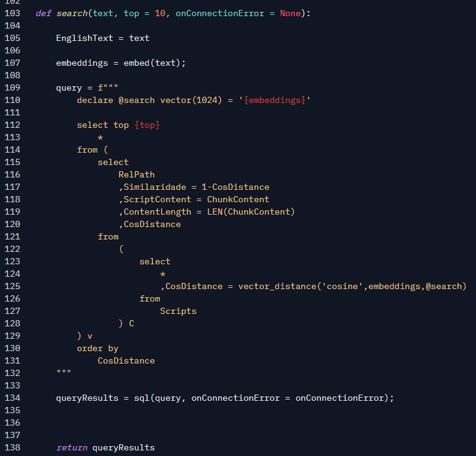Click LEN(ChunkContent) on line 119

[x=251, y=212]
